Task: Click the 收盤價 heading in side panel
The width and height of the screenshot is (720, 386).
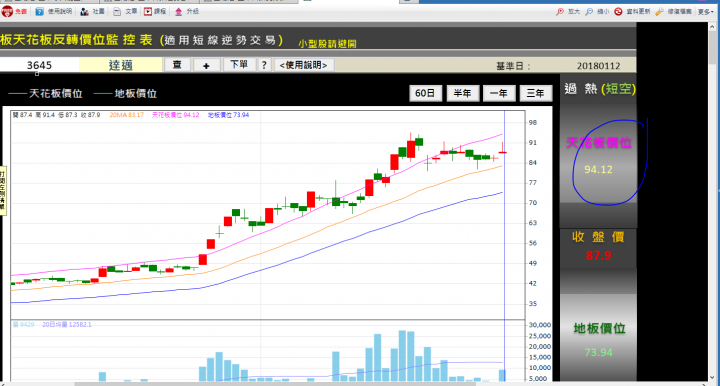Action: pyautogui.click(x=598, y=237)
